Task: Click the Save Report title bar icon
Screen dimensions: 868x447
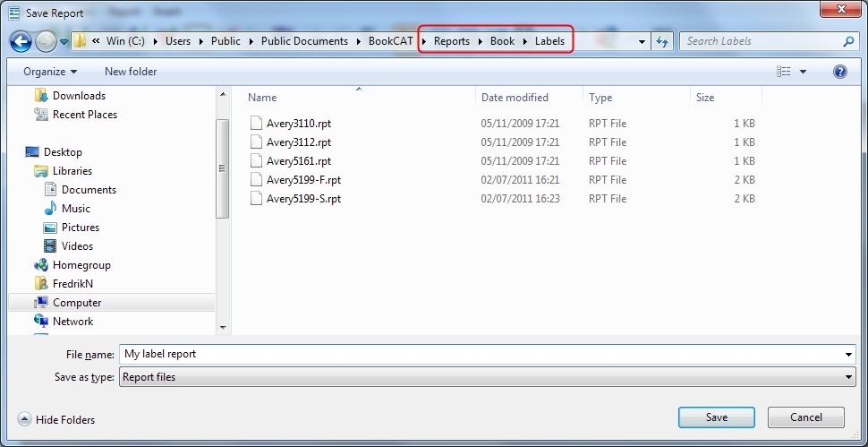Action: click(x=14, y=13)
